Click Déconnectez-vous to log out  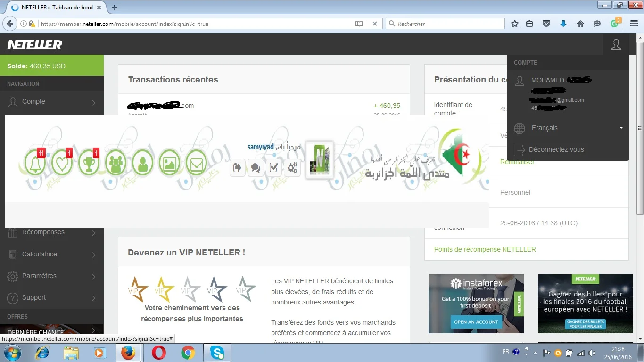tap(556, 149)
